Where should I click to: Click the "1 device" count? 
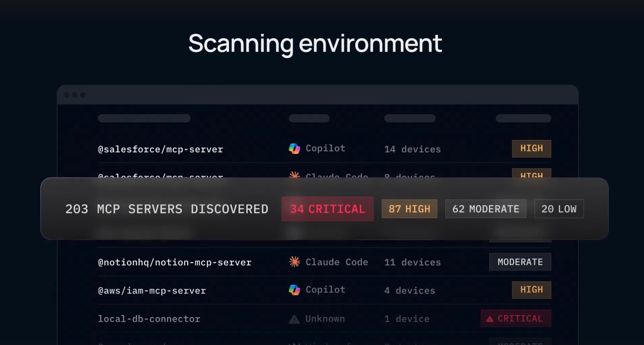pyautogui.click(x=407, y=319)
